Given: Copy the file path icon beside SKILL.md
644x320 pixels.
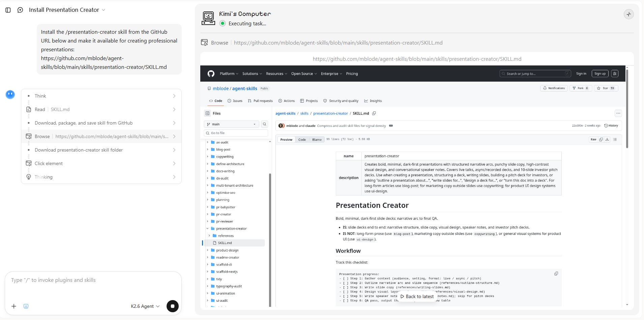Looking at the screenshot, I should click(374, 113).
